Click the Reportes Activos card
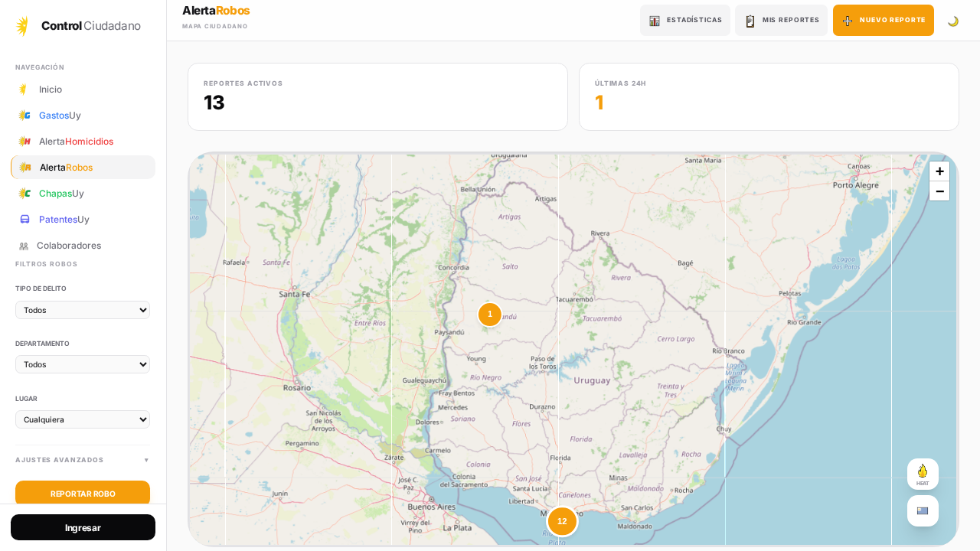This screenshot has width=980, height=551. pos(377,96)
